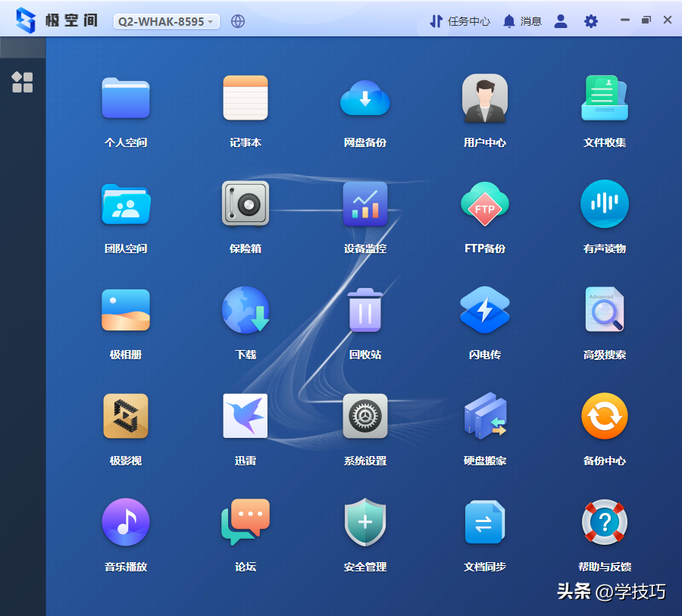
Task: Launch FTP备份 backup app
Action: coord(484,204)
